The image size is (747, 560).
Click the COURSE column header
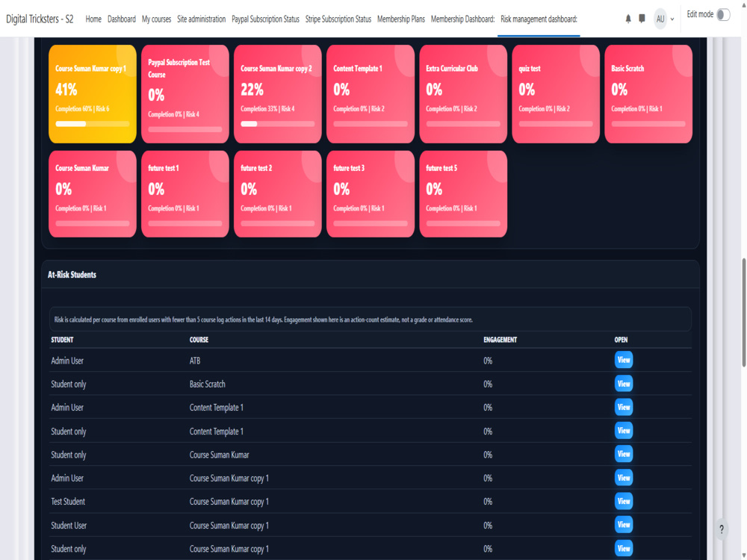click(x=199, y=340)
